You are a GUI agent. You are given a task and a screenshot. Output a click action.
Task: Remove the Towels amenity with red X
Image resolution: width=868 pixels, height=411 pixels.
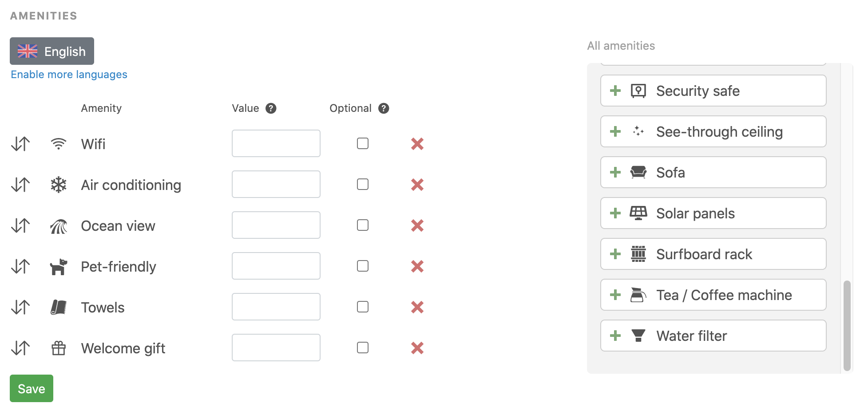417,307
